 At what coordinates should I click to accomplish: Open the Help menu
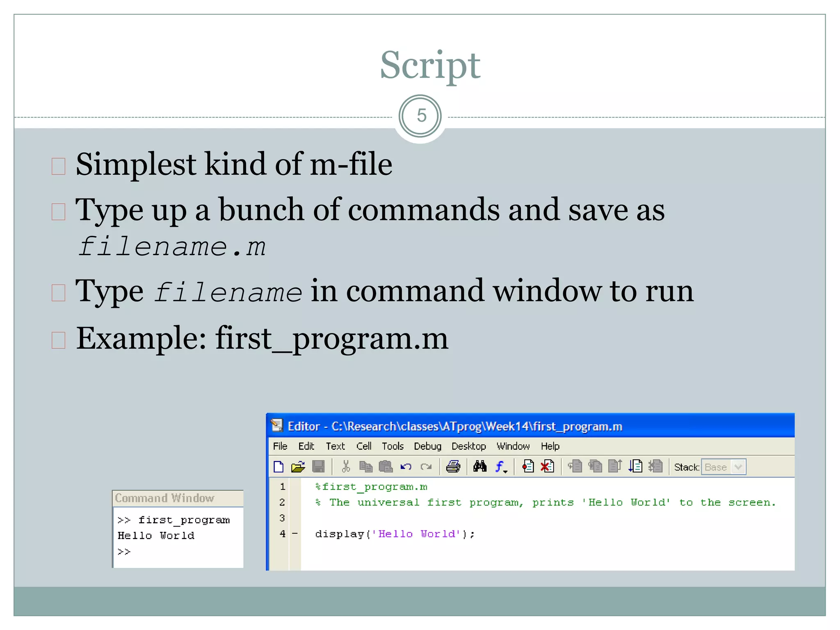point(550,446)
